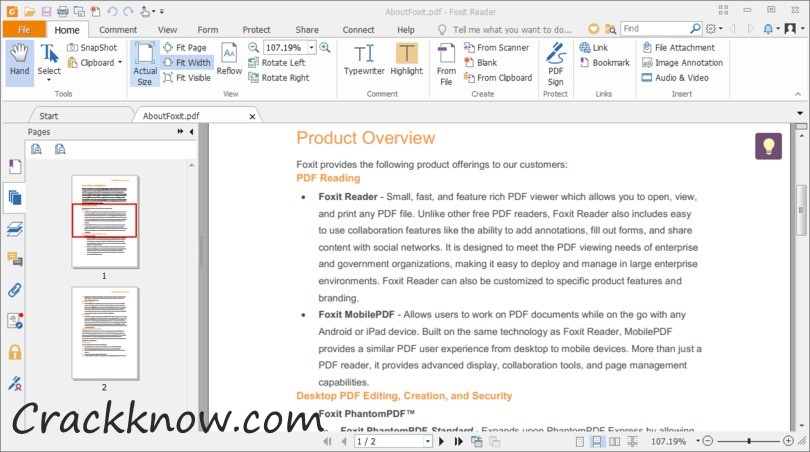
Task: Open the page number 1 / 2 dropdown
Action: coord(428,441)
